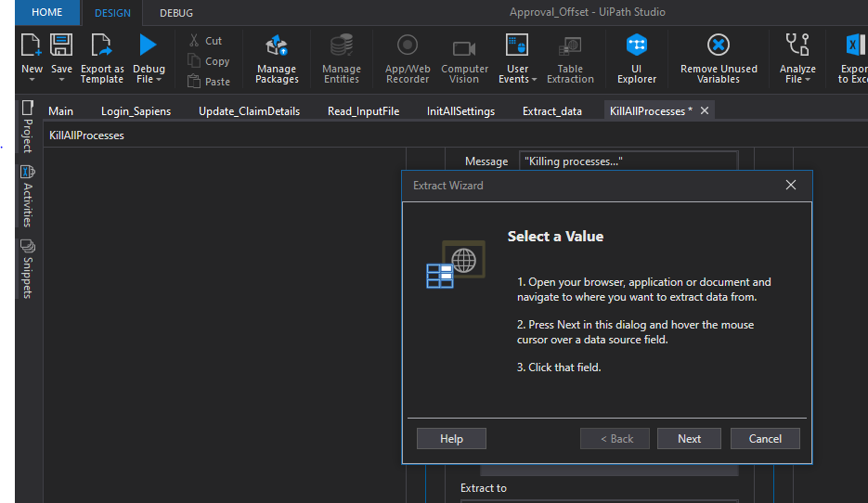Cancel the Extract Wizard

pos(765,438)
